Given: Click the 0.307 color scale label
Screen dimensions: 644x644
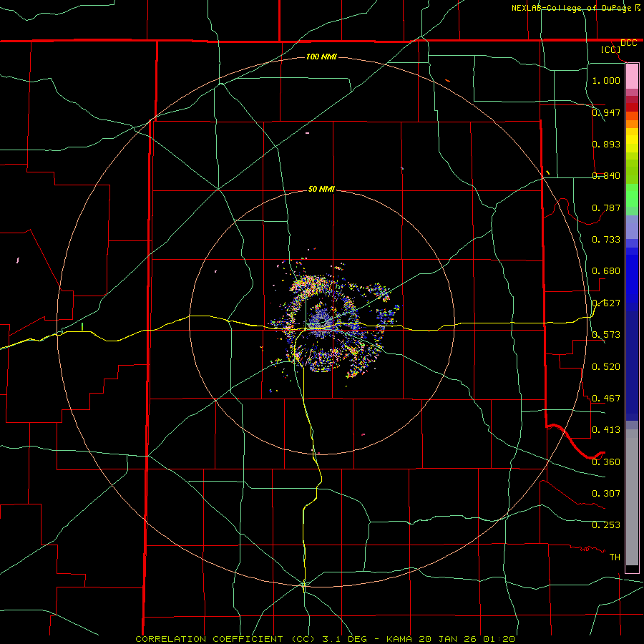Looking at the screenshot, I should tap(606, 494).
